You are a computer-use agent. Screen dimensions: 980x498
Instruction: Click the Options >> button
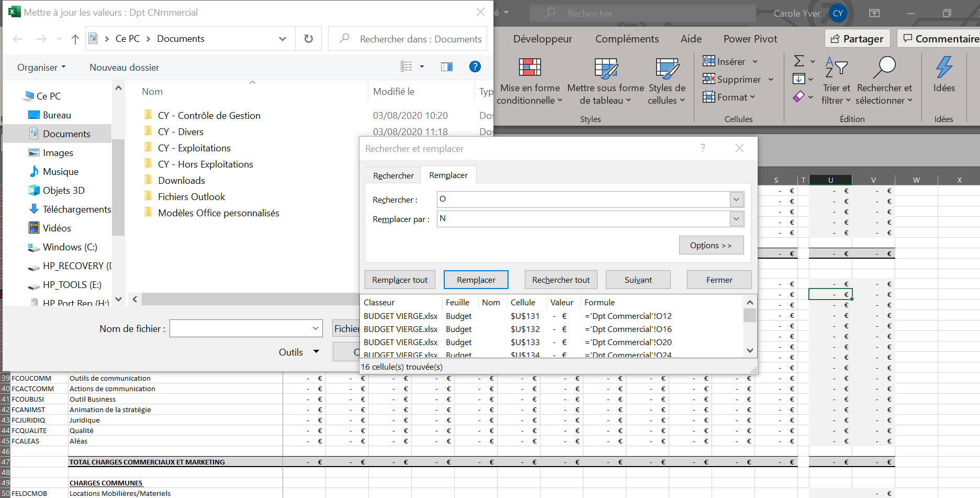coord(711,245)
